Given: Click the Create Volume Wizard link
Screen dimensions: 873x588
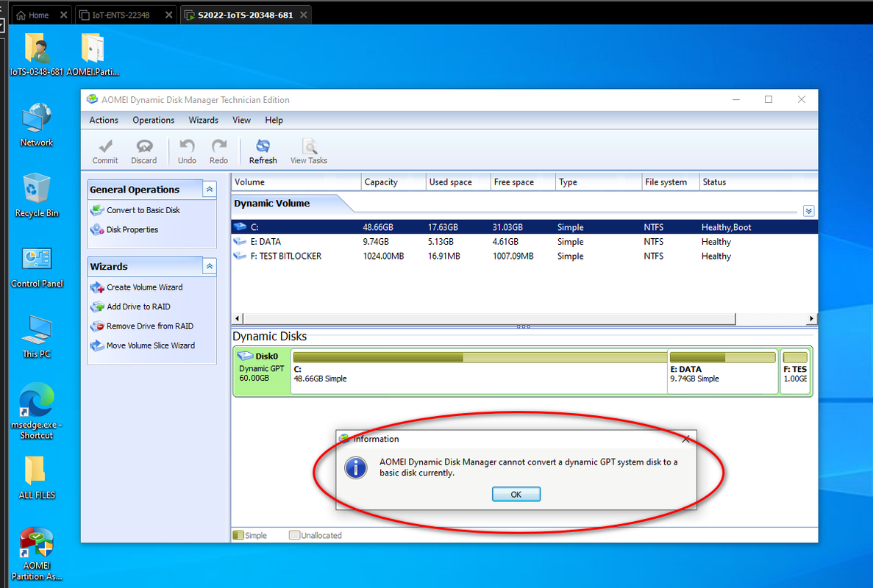Looking at the screenshot, I should coord(145,287).
